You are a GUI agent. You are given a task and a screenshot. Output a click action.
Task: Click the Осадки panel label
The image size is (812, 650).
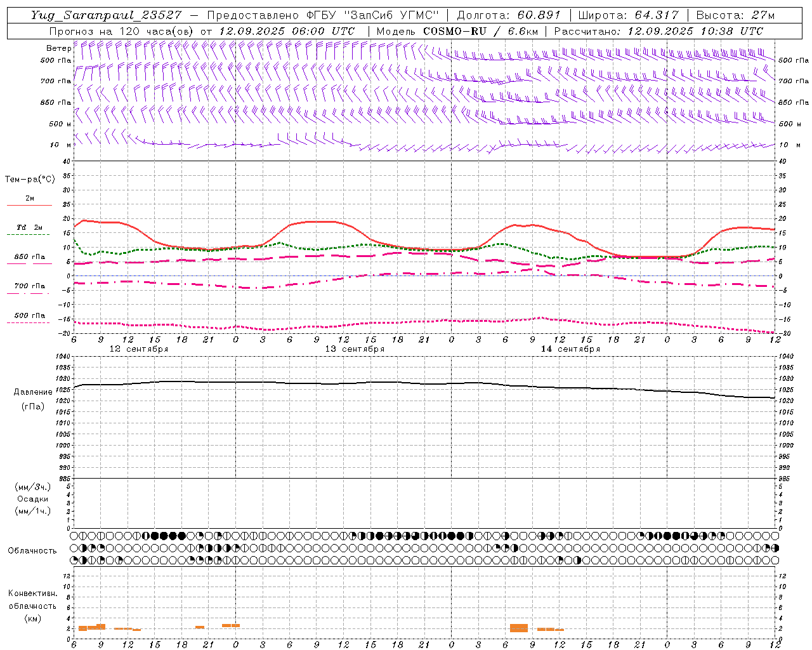coord(33,499)
